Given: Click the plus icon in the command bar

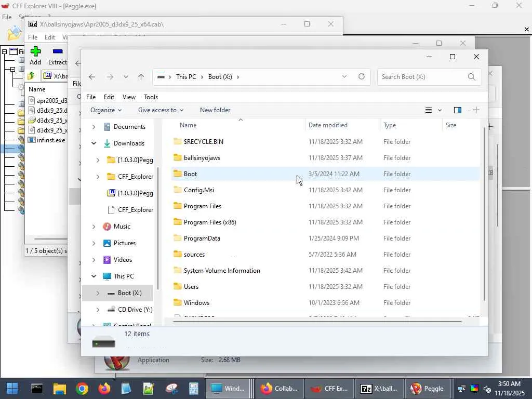Looking at the screenshot, I should point(476,110).
